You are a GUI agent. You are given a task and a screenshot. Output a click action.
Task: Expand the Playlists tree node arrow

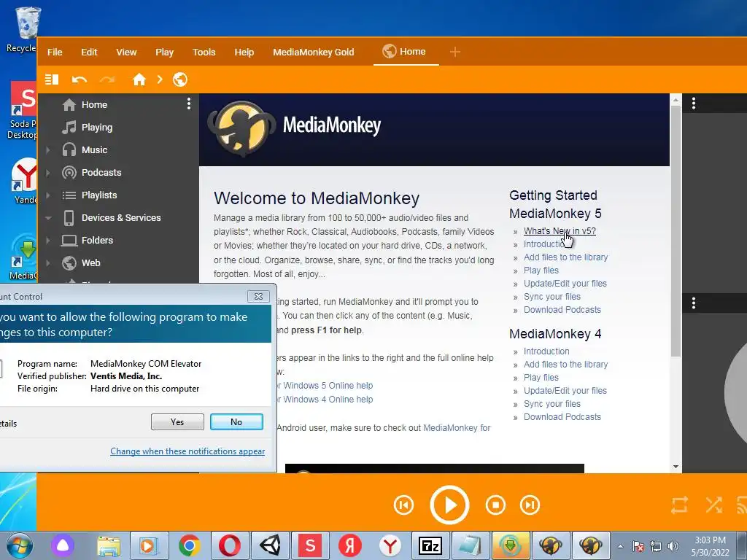pos(47,195)
